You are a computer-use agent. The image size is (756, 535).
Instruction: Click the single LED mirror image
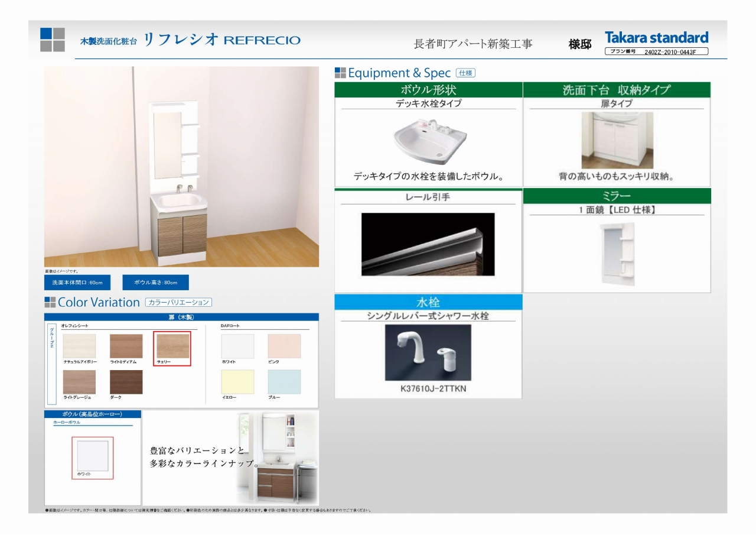(617, 254)
